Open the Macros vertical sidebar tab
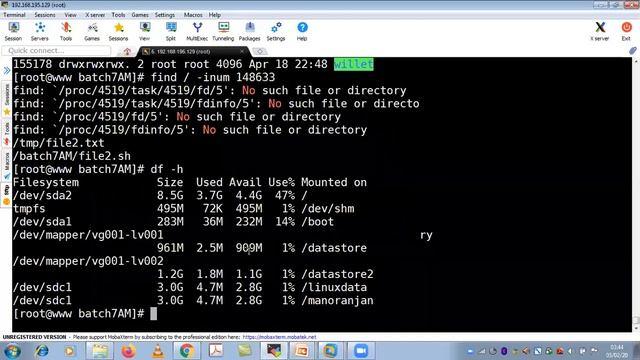The image size is (640, 360). (x=7, y=165)
